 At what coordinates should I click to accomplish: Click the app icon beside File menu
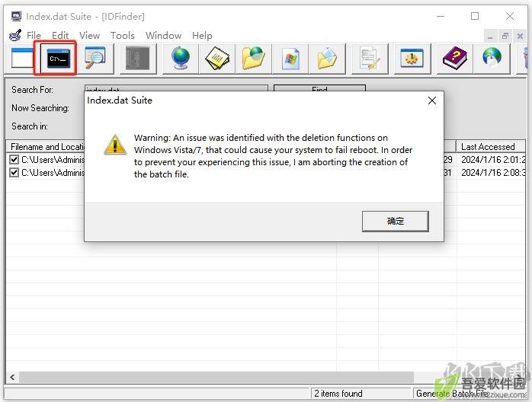tap(15, 35)
